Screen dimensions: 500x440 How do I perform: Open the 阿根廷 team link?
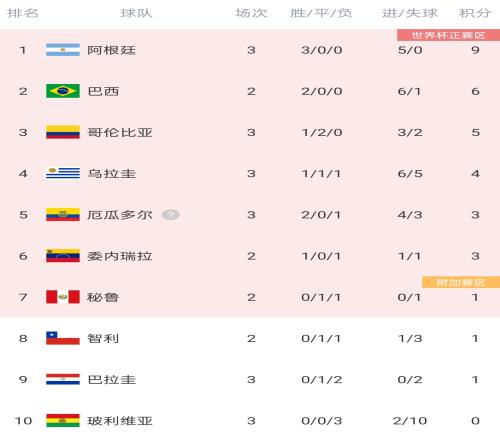point(112,50)
